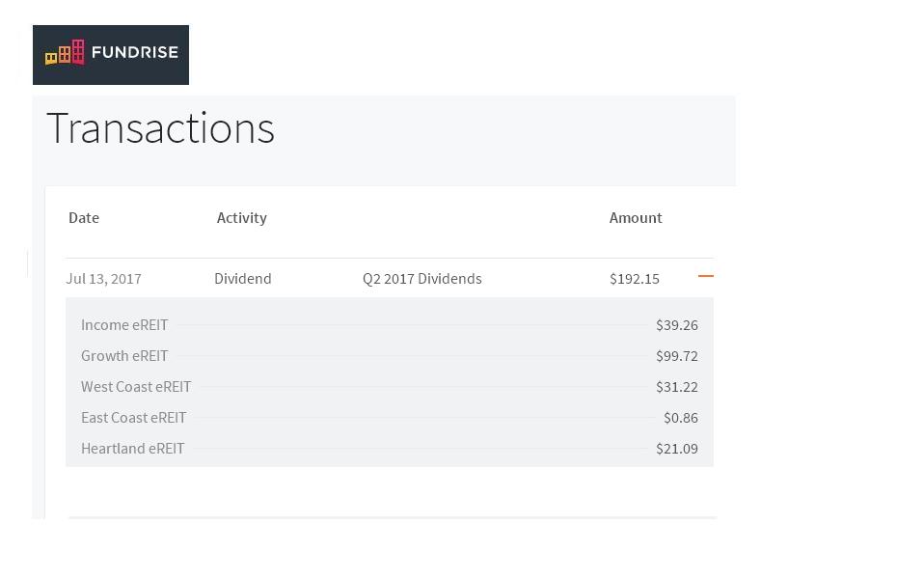This screenshot has height=579, width=924.
Task: Click the Dividend activity label
Action: click(242, 279)
